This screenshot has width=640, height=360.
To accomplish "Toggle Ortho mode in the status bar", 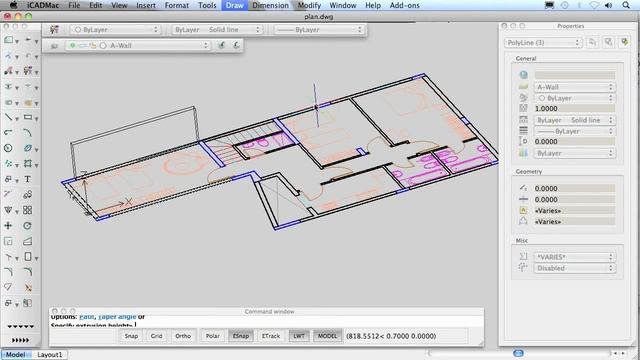I will pyautogui.click(x=183, y=336).
